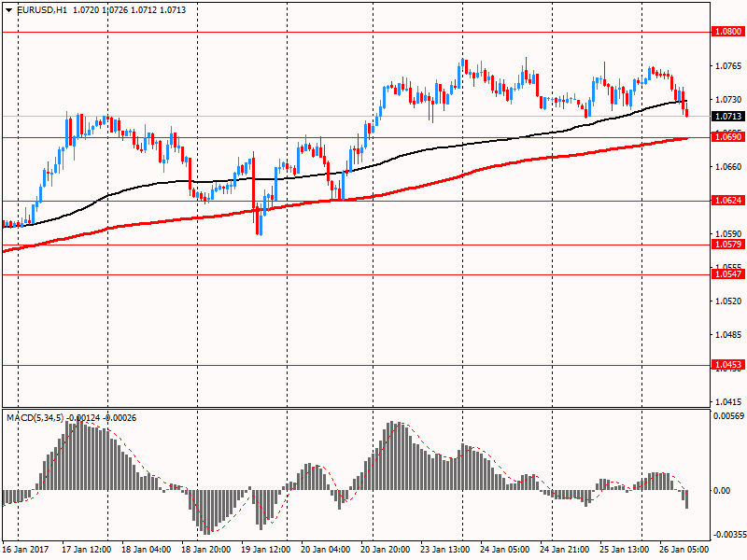Select the 1.0624 red price level label

click(728, 201)
